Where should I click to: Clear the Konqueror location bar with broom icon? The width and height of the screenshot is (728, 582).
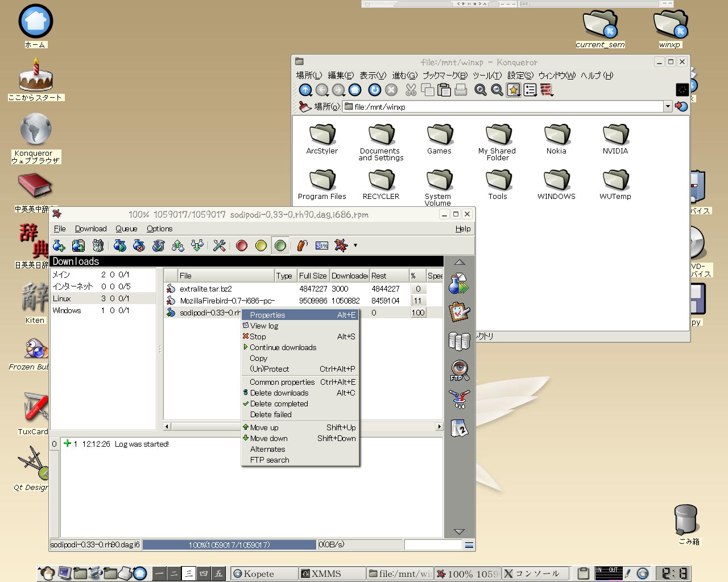tap(305, 106)
